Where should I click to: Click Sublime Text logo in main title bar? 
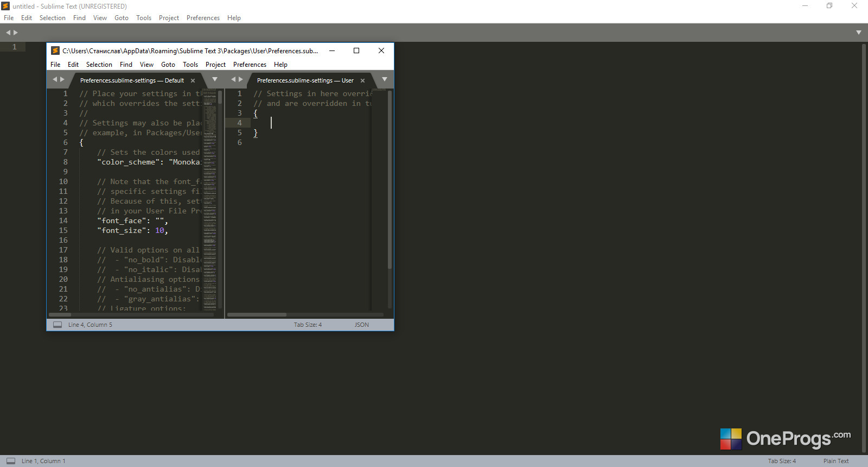pos(5,6)
